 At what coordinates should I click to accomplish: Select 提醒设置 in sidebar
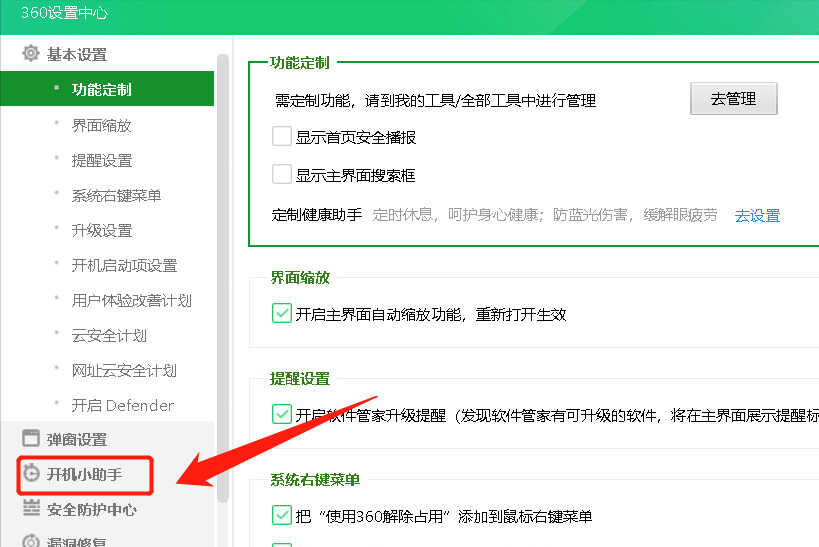[102, 160]
